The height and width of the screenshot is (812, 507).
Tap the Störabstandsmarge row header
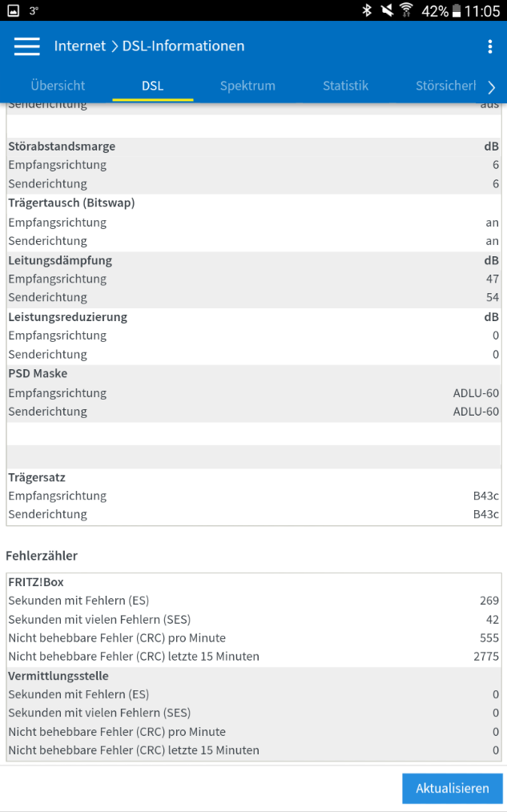62,147
